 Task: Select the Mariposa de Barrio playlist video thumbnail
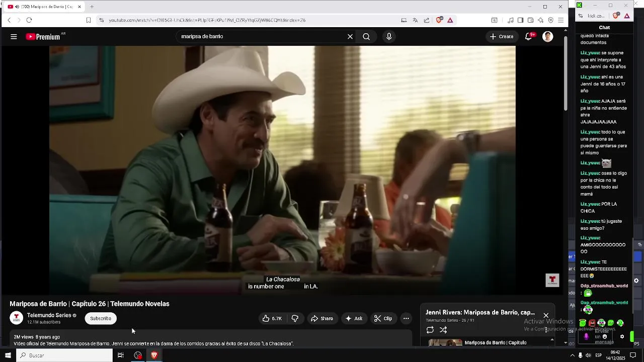445,342
